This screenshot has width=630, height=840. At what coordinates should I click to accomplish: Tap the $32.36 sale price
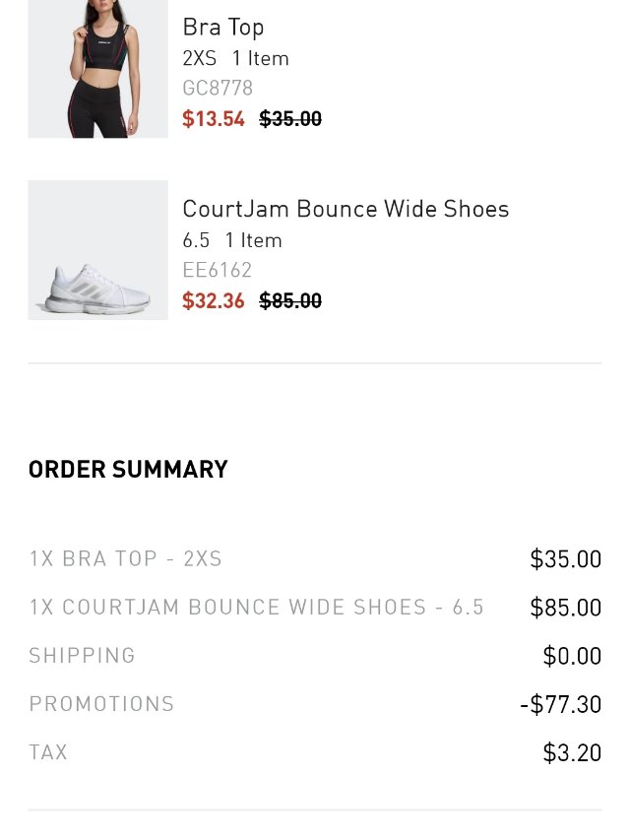coord(214,300)
